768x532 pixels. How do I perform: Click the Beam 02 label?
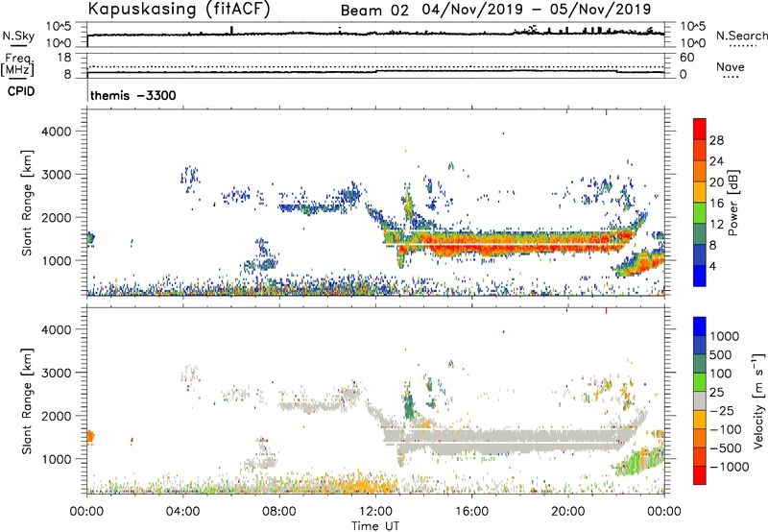[x=374, y=10]
